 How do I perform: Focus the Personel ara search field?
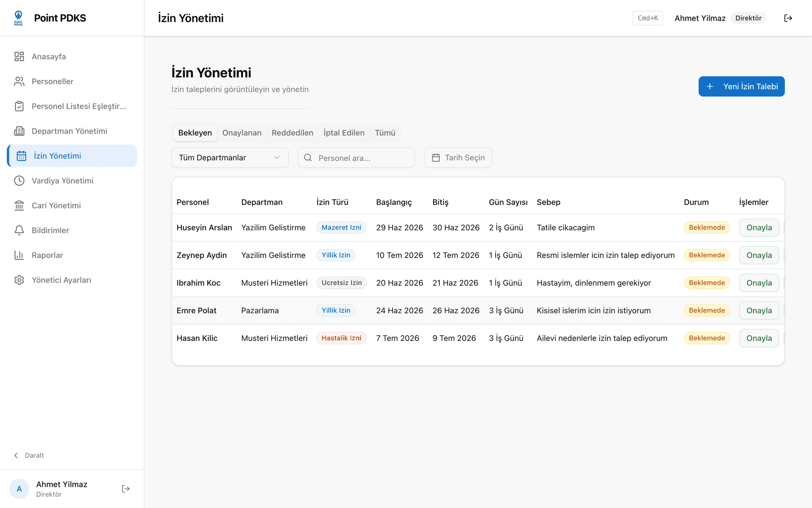[356, 157]
